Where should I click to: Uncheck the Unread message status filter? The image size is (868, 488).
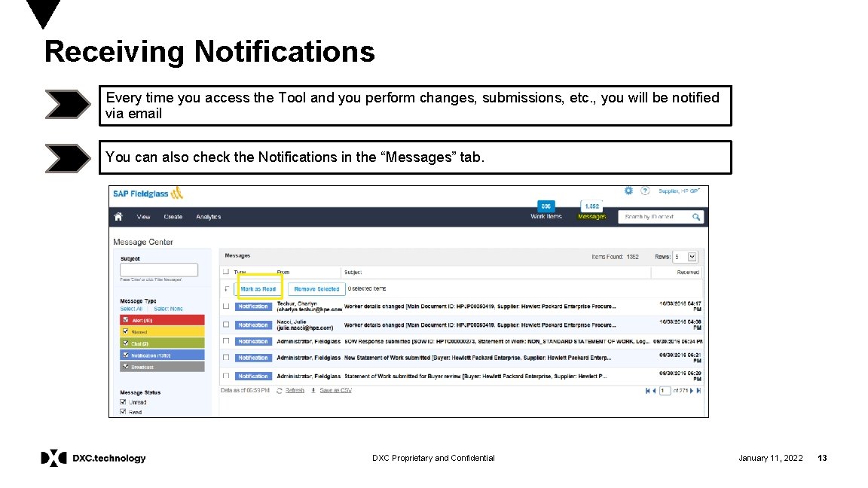pos(122,401)
